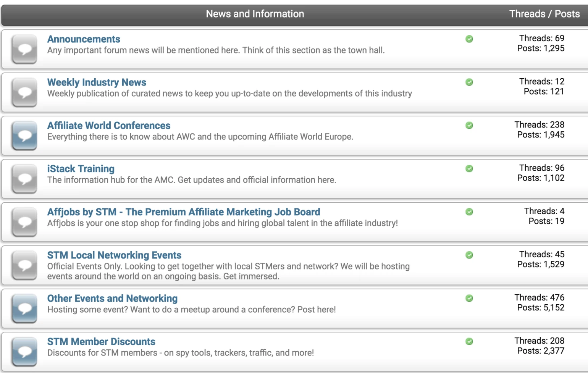The width and height of the screenshot is (588, 373).
Task: Click the blue Other Events and Networking icon
Action: click(x=24, y=308)
